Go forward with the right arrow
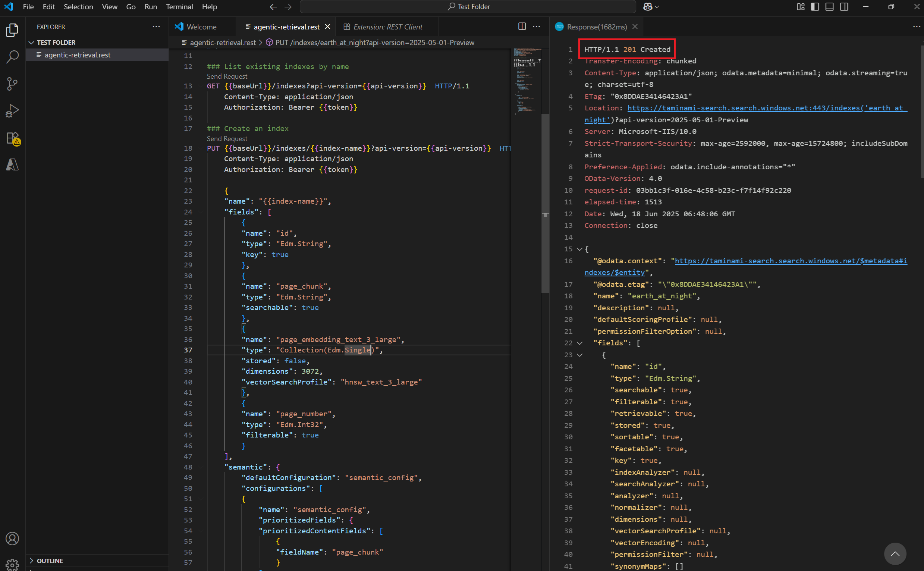Viewport: 924px width, 571px height. tap(288, 7)
